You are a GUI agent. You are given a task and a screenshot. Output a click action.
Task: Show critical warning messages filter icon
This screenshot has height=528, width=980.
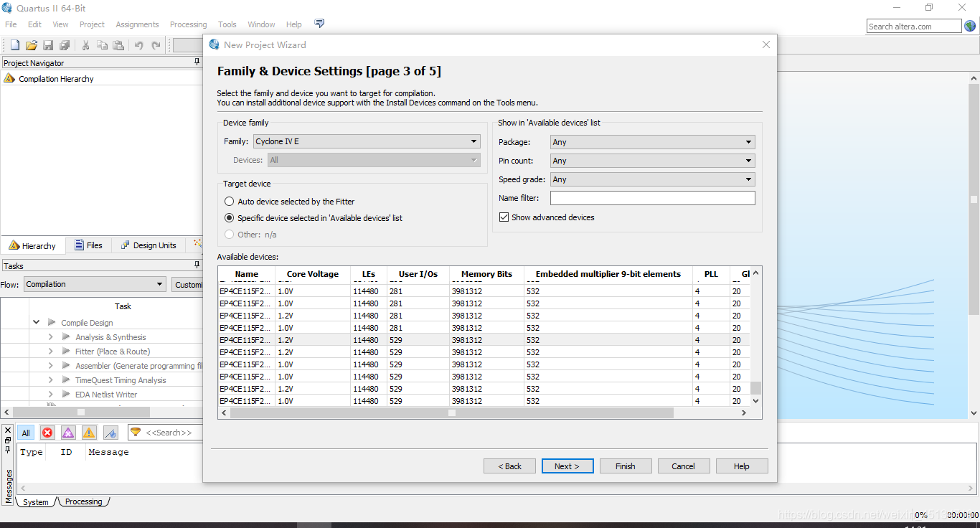click(68, 433)
